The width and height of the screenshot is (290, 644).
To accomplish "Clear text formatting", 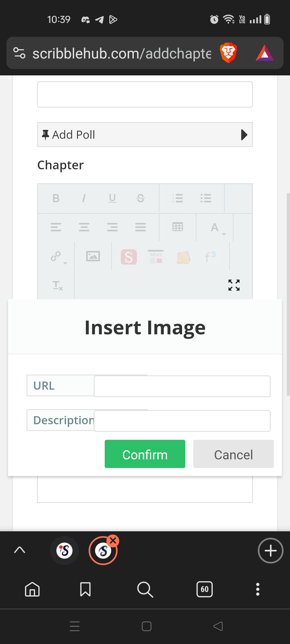I will pos(57,286).
